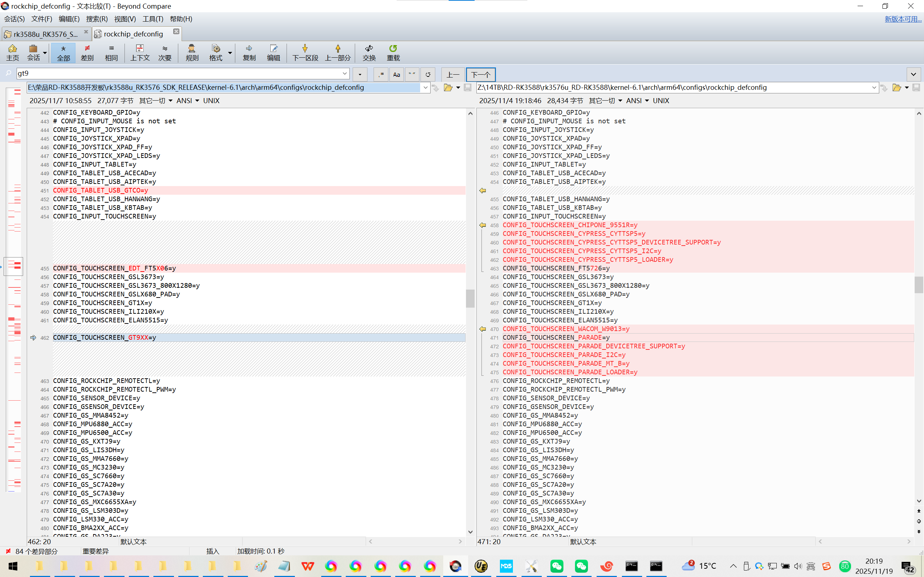Switch to the rk3588u_RK3576_S... session tab
Image resolution: width=924 pixels, height=577 pixels.
point(45,34)
